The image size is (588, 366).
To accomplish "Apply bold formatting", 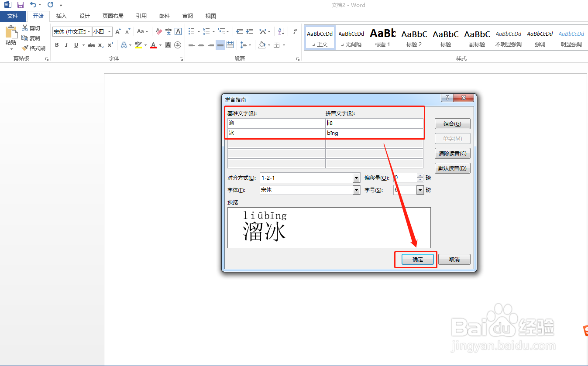I will (x=57, y=45).
